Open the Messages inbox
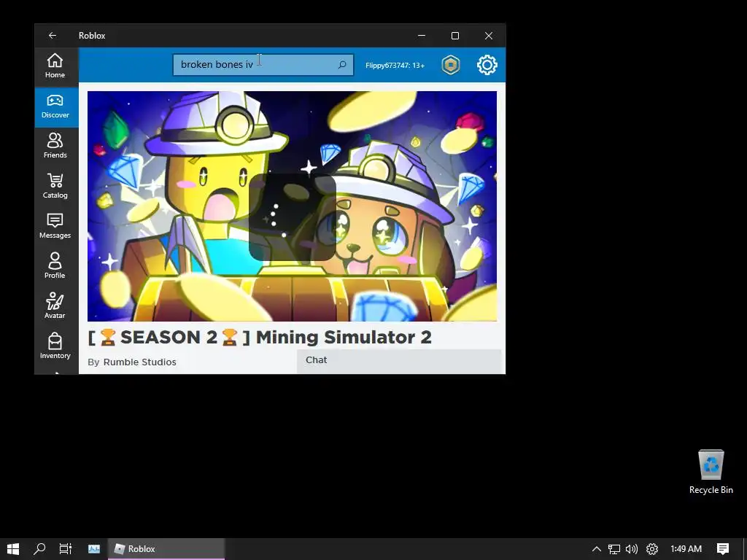Image resolution: width=747 pixels, height=560 pixels. (x=55, y=226)
